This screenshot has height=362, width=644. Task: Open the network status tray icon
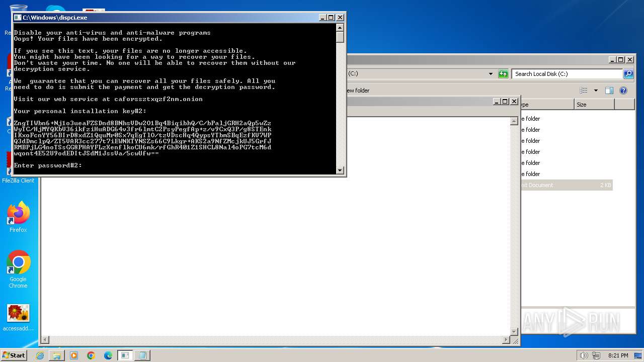coord(596,355)
